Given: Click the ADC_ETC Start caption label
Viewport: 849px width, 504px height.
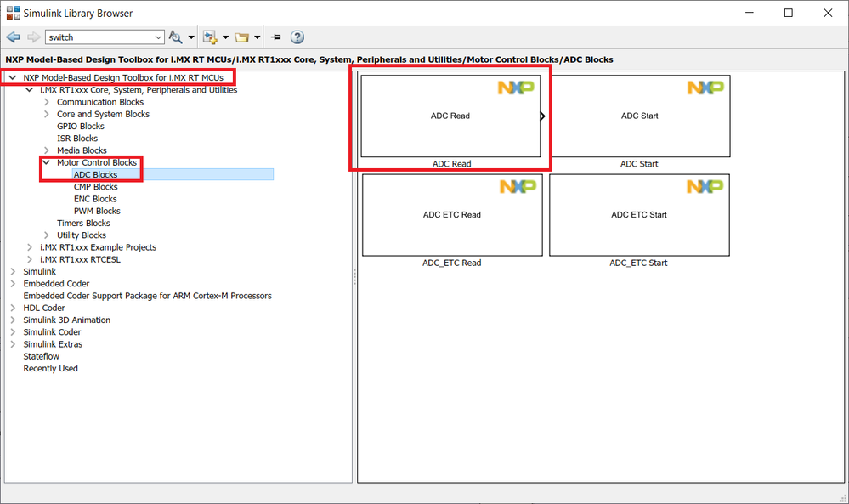Looking at the screenshot, I should pos(638,263).
